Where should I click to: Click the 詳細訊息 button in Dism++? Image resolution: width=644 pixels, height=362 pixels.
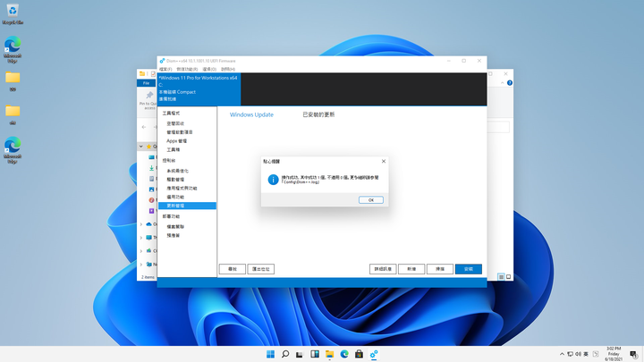(383, 269)
